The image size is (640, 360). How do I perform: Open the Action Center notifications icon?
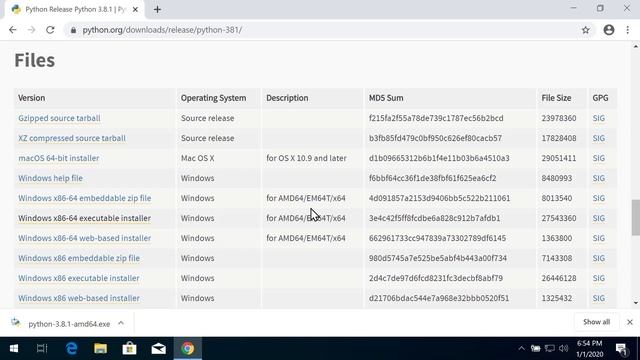point(621,349)
